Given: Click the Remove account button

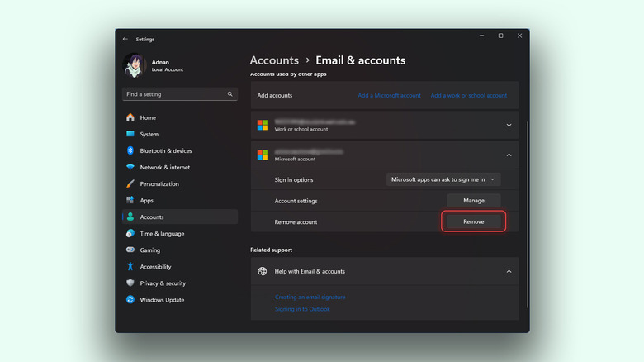Looking at the screenshot, I should coord(473,221).
